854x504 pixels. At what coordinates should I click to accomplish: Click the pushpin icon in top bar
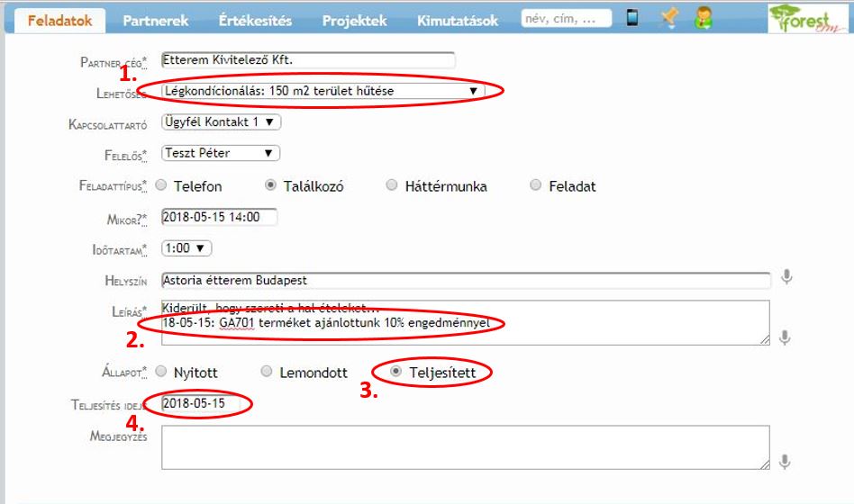tap(668, 18)
